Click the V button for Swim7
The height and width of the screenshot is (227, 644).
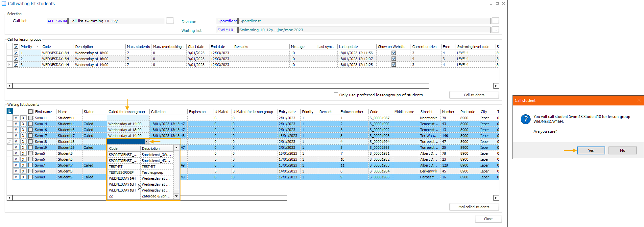coord(16,165)
